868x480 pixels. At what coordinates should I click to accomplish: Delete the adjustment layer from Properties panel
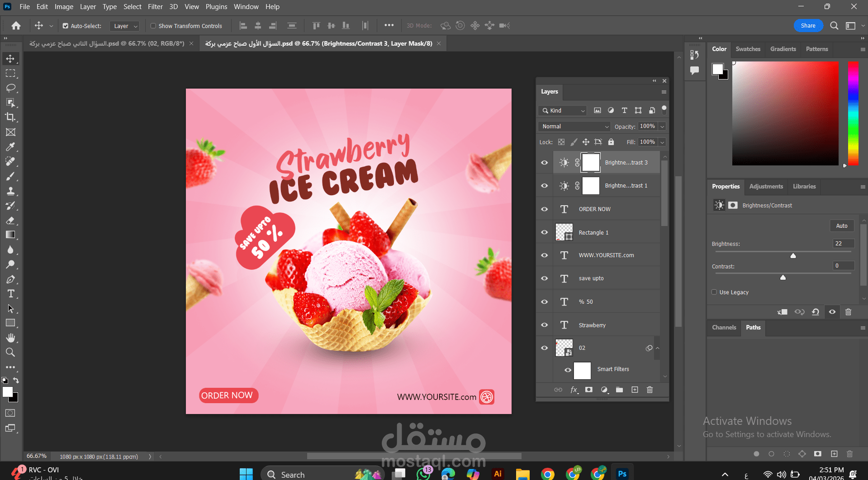click(x=849, y=312)
